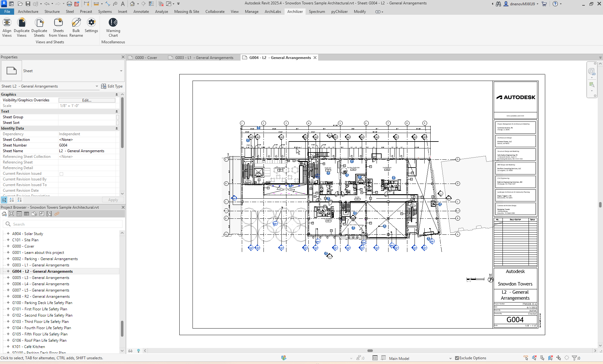Check the Current Revision Issued box

[62, 174]
